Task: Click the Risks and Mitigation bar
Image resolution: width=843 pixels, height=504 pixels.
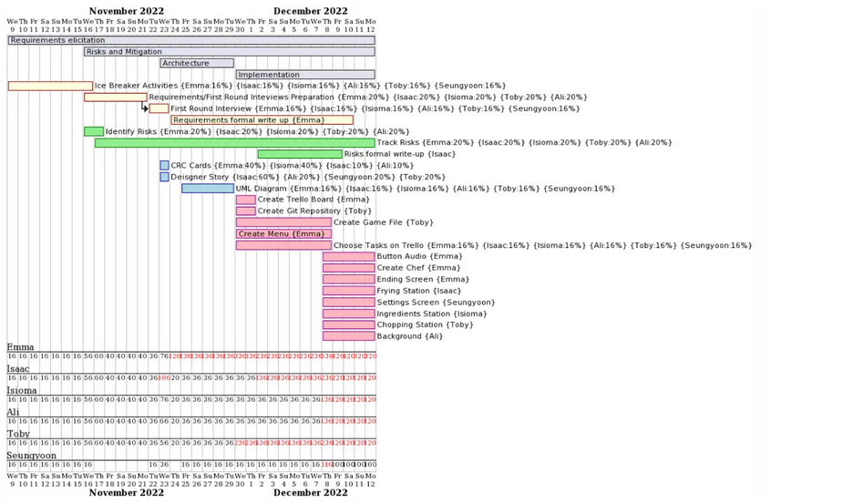Action: click(230, 52)
